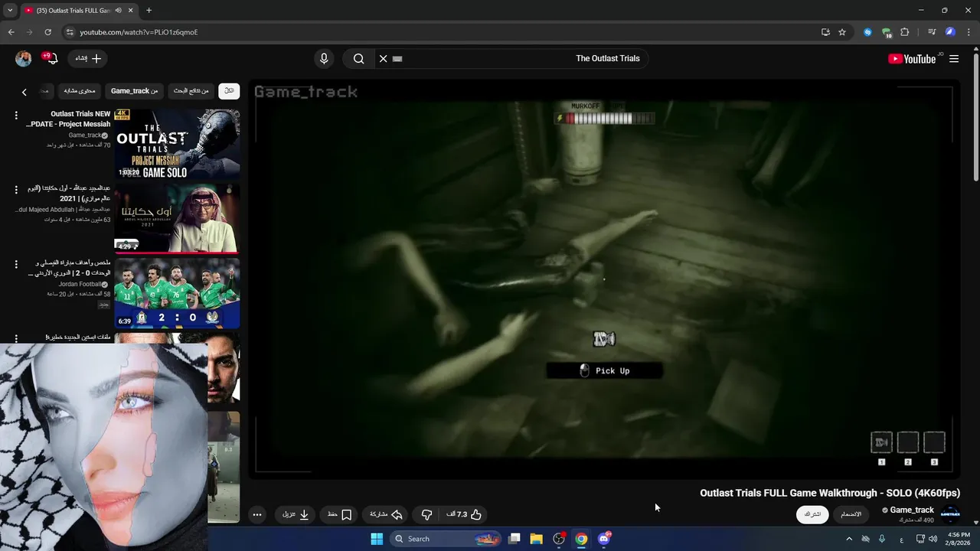Go back with the browser back arrow
Viewport: 980px width, 551px height.
click(x=11, y=32)
